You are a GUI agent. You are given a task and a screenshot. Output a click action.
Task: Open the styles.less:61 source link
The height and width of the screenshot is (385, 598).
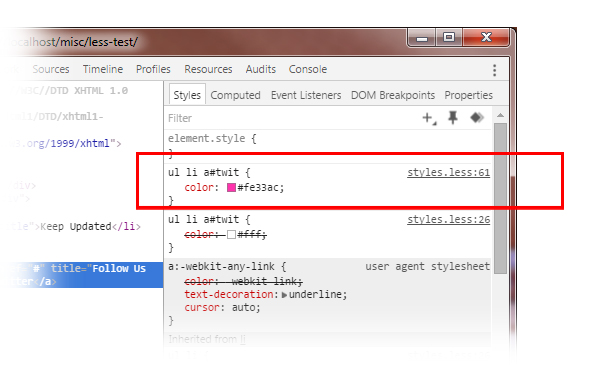coord(448,172)
